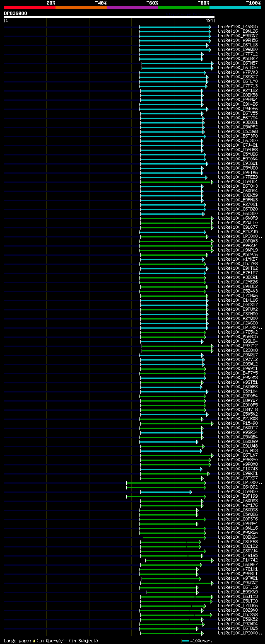Select the UniRef100_B6TV55 entry
Image resolution: width=265 pixels, height=644 pixels.
pyautogui.click(x=238, y=113)
